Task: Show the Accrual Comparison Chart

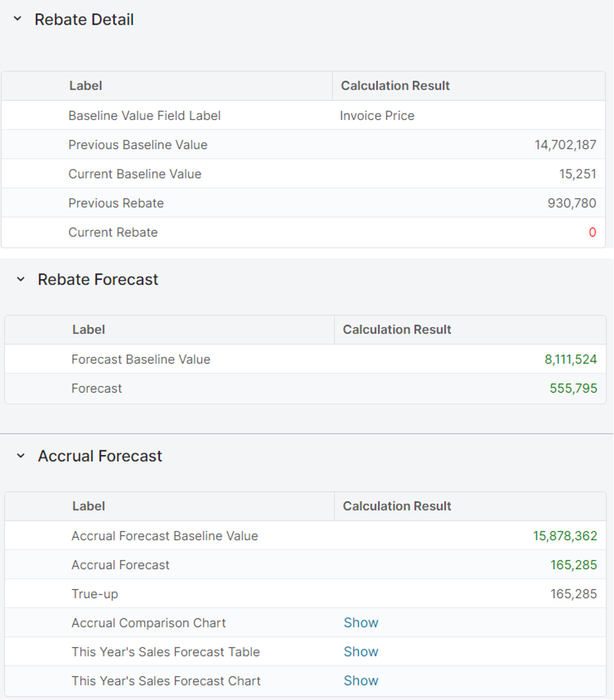Action: pyautogui.click(x=361, y=623)
